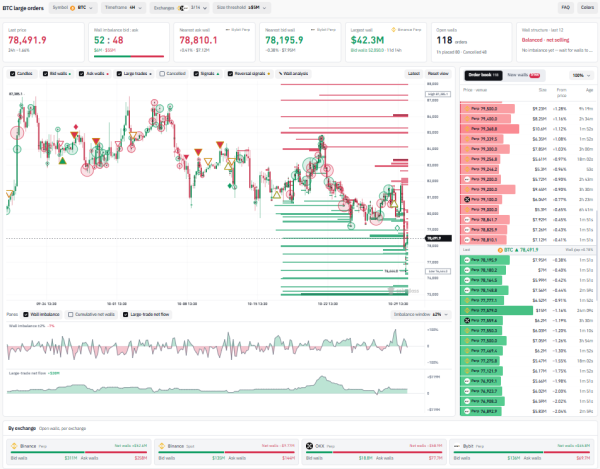Click the Size column header
Screen dimensions: 600x469
click(543, 90)
